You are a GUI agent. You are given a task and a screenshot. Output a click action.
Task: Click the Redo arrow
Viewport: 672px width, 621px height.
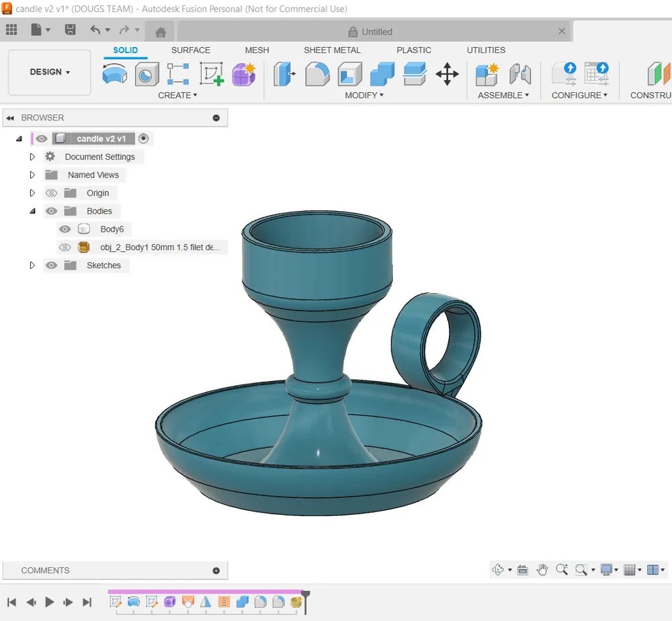click(x=124, y=30)
